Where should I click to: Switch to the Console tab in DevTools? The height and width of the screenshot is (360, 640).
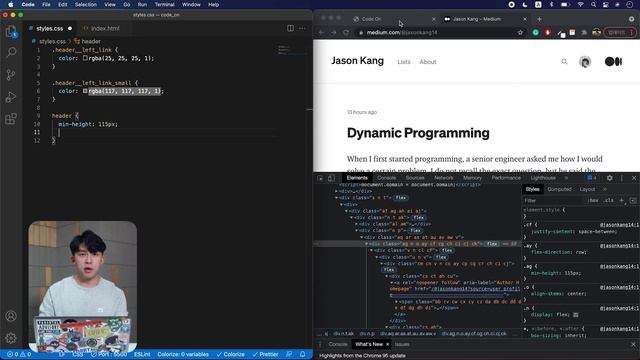click(387, 178)
